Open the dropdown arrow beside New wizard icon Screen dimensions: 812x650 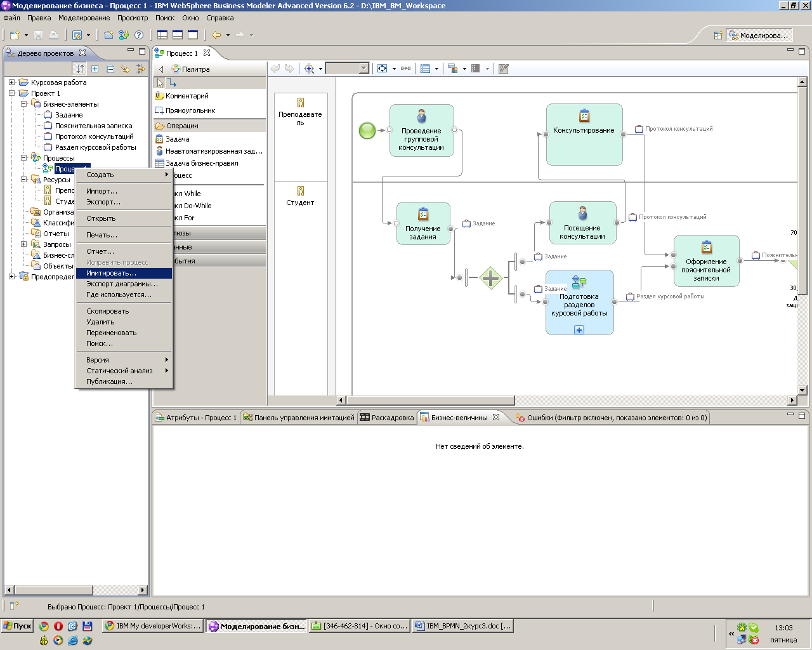26,36
